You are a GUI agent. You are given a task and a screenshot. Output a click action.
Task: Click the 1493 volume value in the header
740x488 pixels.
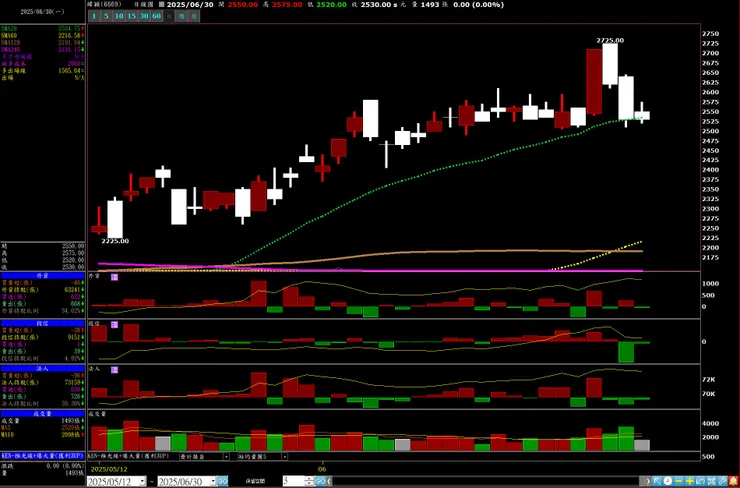tap(430, 5)
